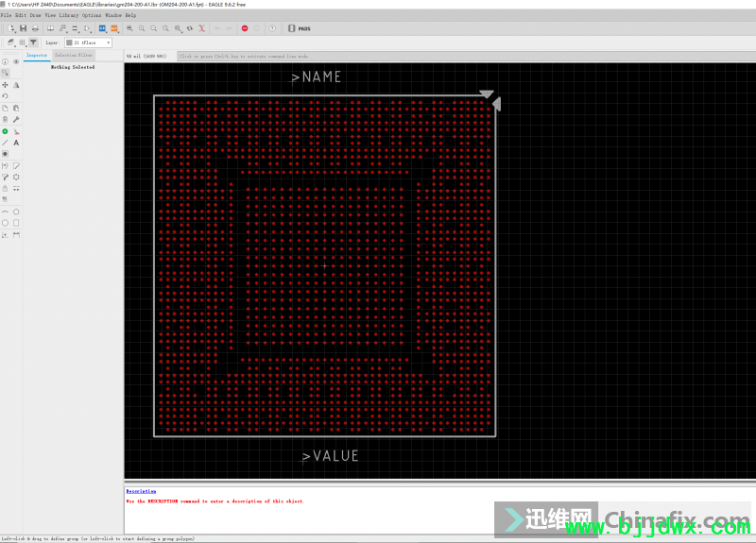The image size is (756, 543).
Task: Click the Print icon
Action: [x=35, y=28]
